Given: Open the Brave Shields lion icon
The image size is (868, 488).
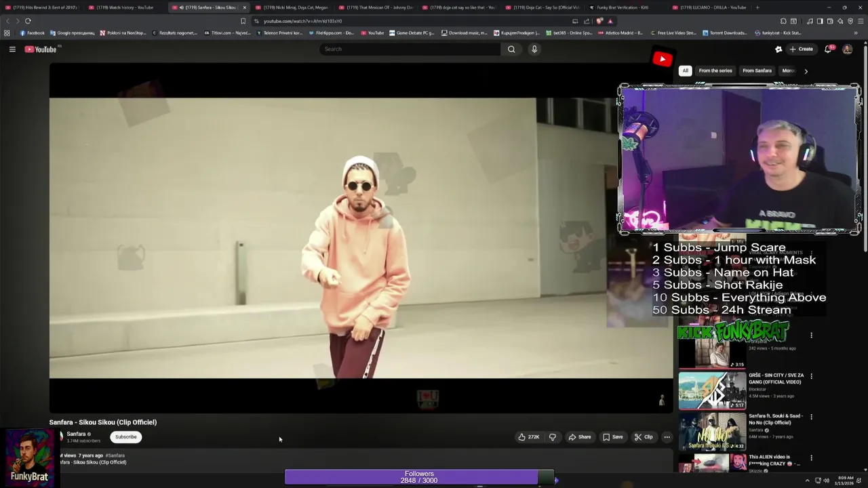Looking at the screenshot, I should [599, 21].
